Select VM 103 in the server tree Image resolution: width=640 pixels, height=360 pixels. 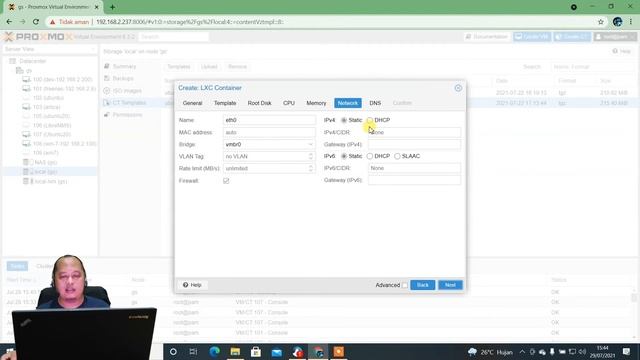[x=42, y=107]
